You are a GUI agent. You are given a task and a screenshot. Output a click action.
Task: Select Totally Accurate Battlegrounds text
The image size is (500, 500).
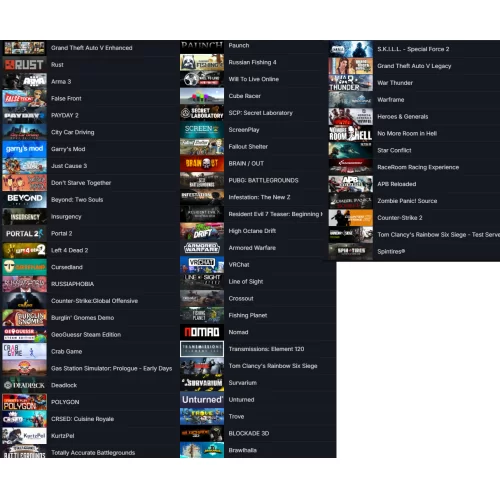pyautogui.click(x=93, y=453)
